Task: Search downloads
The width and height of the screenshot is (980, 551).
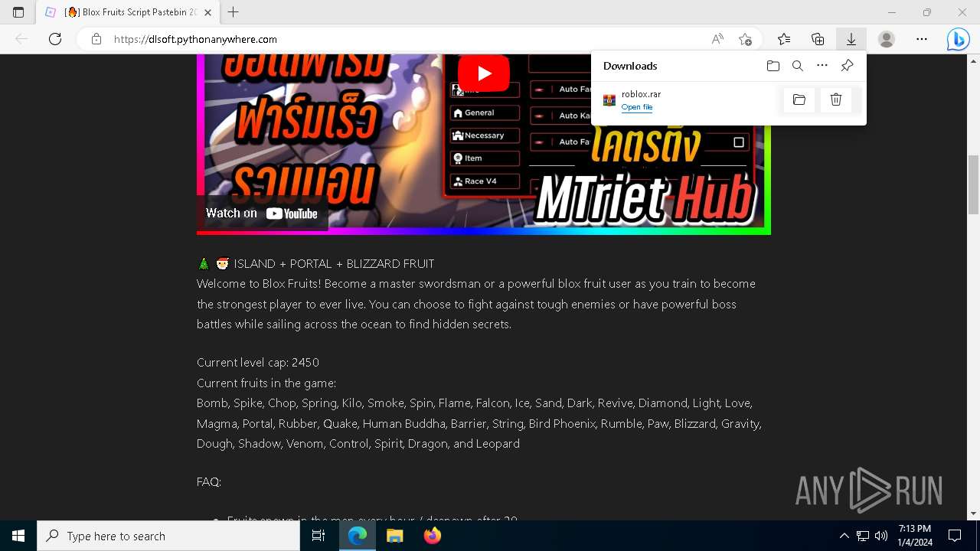Action: 798,66
